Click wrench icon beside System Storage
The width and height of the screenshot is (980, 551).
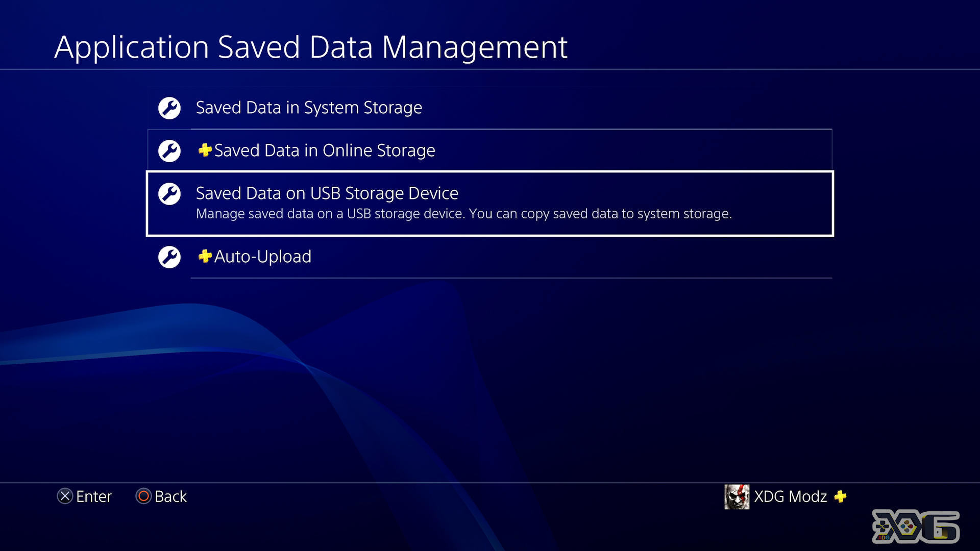point(169,108)
